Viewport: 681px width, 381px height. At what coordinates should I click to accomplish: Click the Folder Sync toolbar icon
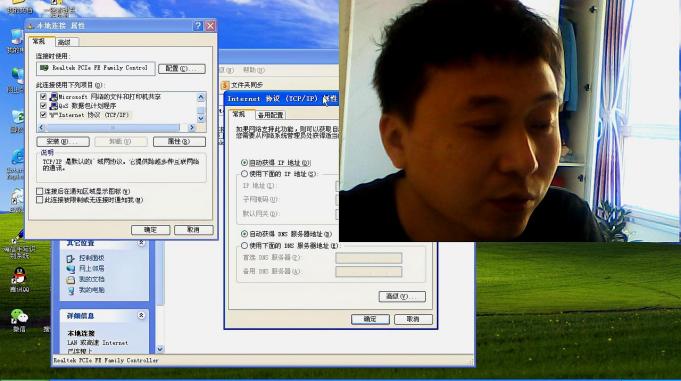[225, 85]
